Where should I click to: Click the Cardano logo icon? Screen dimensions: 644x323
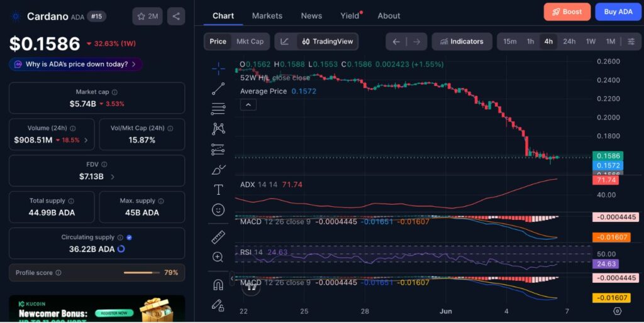16,16
